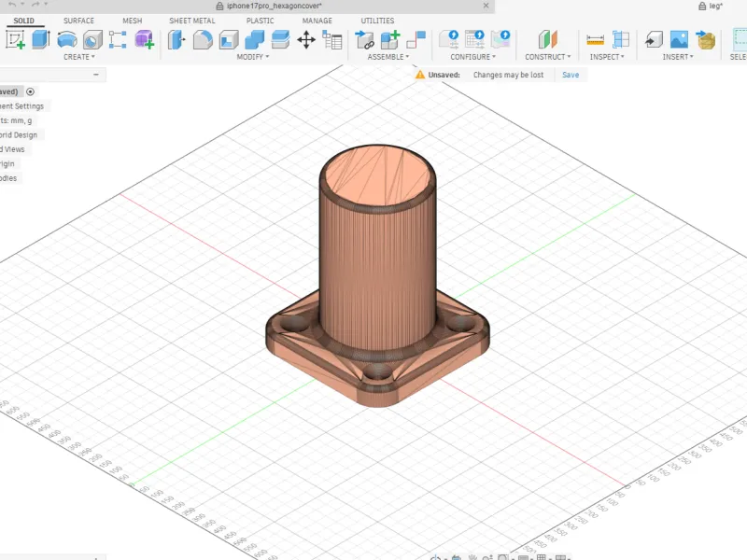
Task: Open the CONFIGURE dropdown
Action: point(473,57)
